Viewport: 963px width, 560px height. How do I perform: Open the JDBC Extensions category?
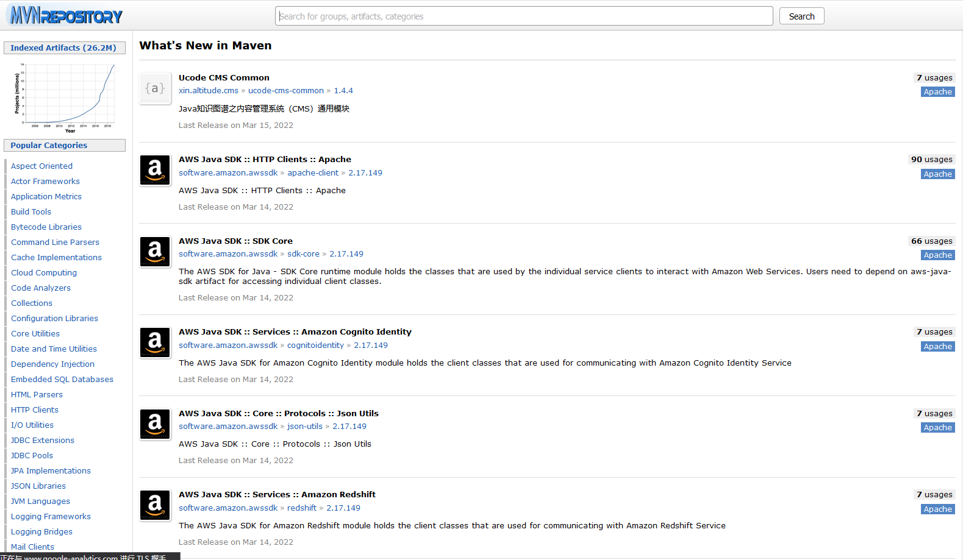(x=43, y=440)
